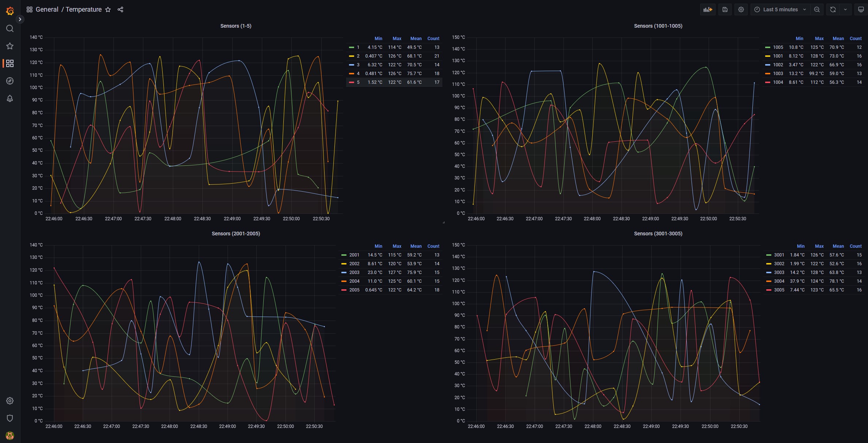This screenshot has width=868, height=443.
Task: Open dashboard settings gear in top bar
Action: click(741, 9)
